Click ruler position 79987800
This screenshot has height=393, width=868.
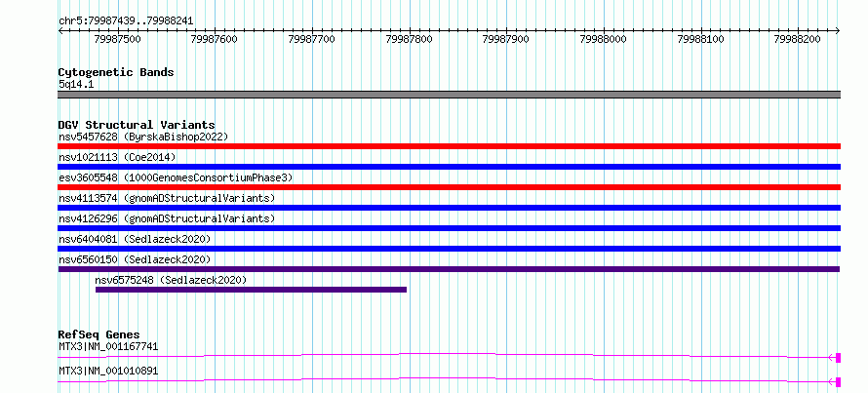tap(410, 39)
